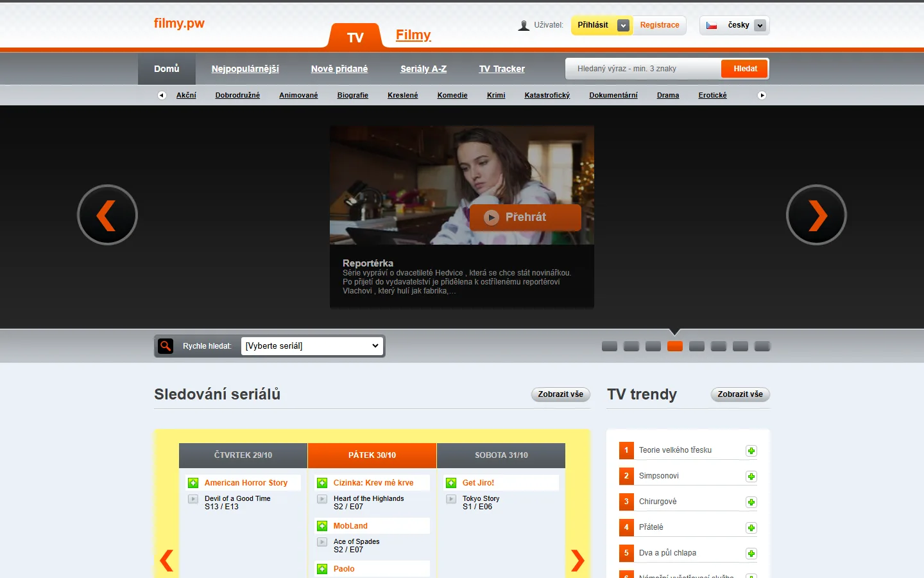The width and height of the screenshot is (924, 578).
Task: Open Nejpopulárnější in the navigation bar
Action: (x=245, y=69)
